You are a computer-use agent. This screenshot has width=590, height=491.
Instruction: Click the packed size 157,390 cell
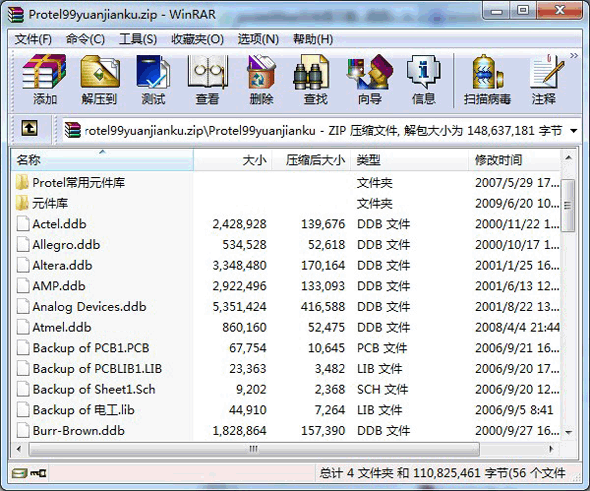[323, 431]
